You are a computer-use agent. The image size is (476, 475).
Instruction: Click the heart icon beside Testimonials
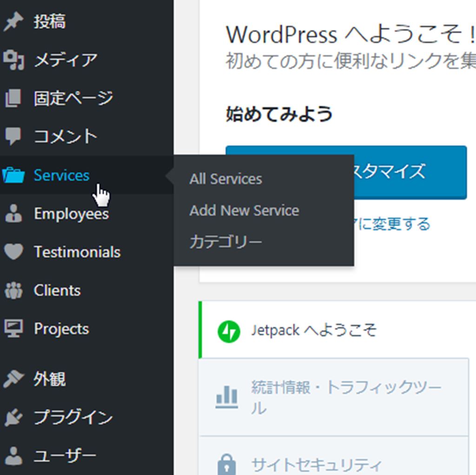coord(13,252)
